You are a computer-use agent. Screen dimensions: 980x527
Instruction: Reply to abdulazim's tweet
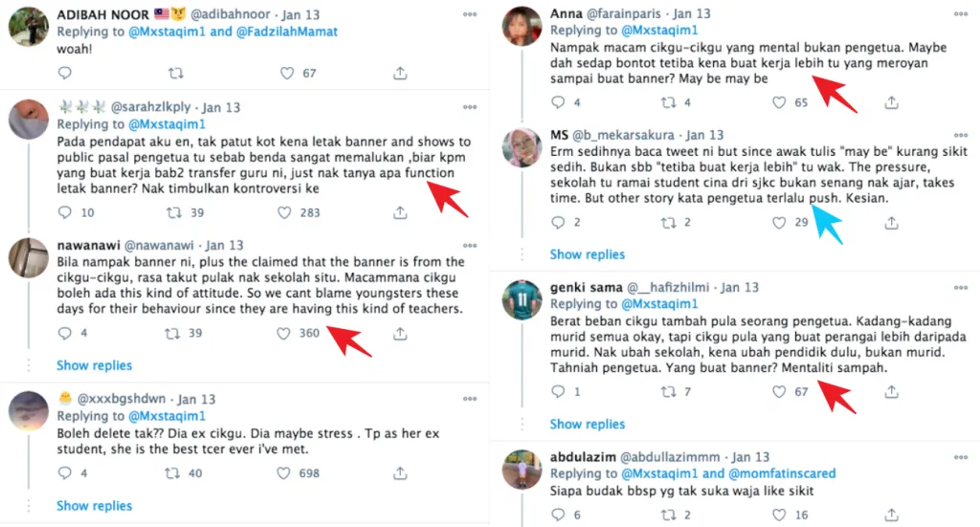(x=559, y=515)
